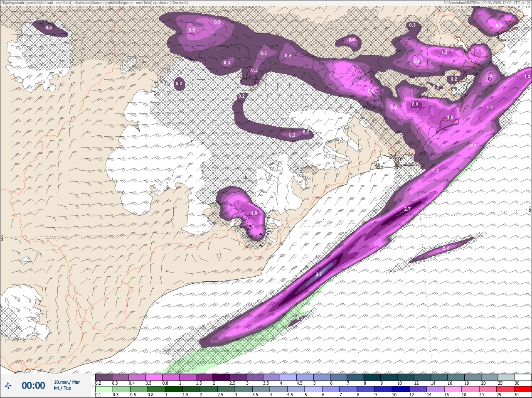Image resolution: width=532 pixels, height=398 pixels.
Task: Click the white swatch ending the upper legend row
Action: click(x=523, y=378)
